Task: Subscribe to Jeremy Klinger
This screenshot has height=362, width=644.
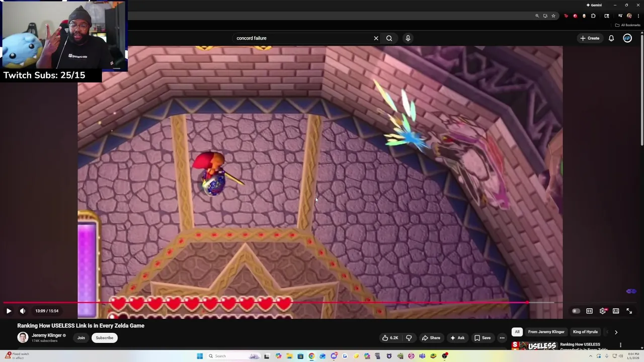Action: click(105, 338)
